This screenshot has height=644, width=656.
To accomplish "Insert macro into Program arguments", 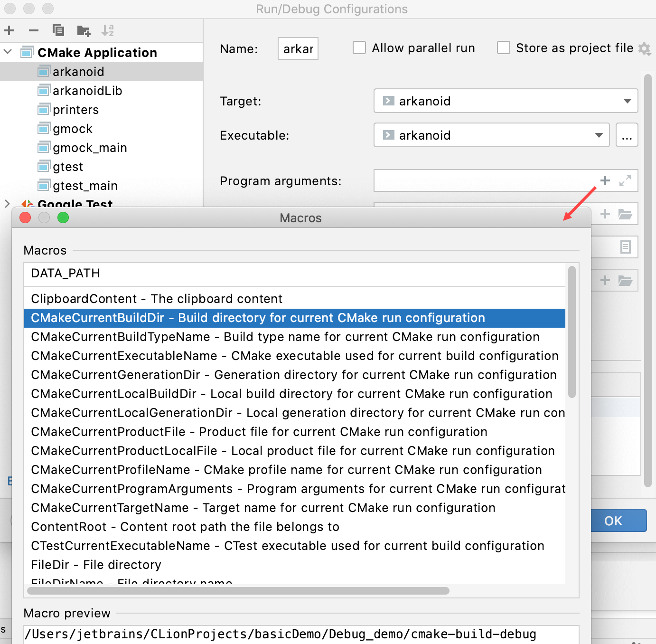I will click(x=605, y=181).
